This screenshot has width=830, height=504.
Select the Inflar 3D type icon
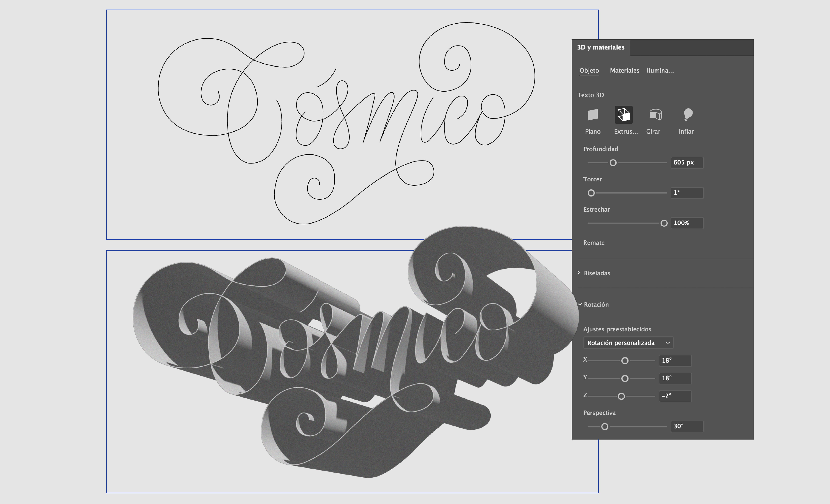688,115
